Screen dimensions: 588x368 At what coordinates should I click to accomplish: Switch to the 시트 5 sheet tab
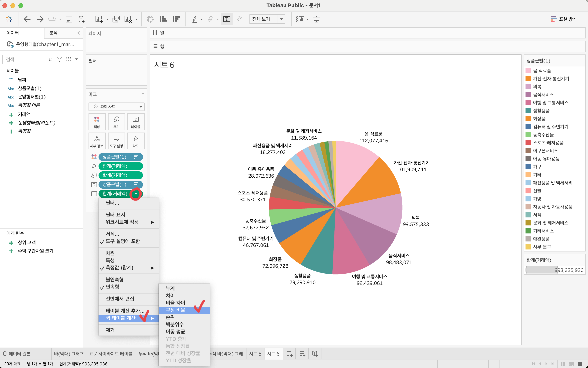tap(255, 354)
